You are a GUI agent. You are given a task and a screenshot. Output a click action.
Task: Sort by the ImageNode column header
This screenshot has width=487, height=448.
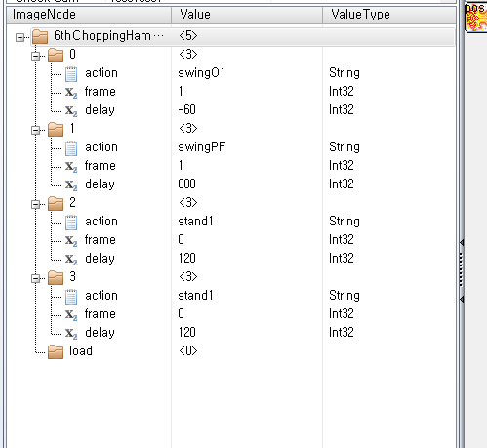89,15
